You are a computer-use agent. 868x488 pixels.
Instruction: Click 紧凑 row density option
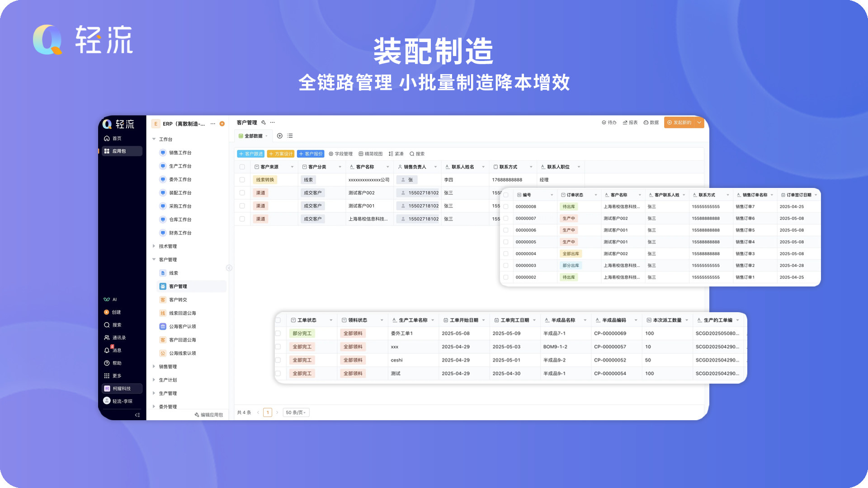[x=396, y=154]
